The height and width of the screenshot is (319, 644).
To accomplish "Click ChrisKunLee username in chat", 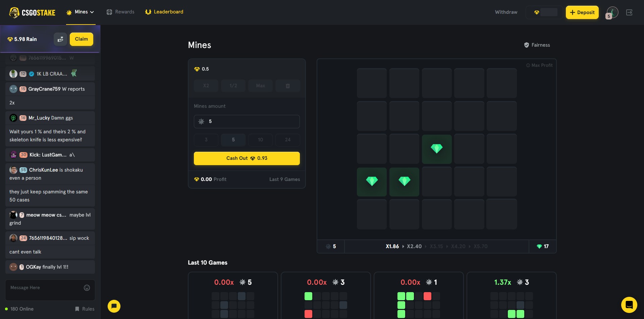I will [43, 170].
